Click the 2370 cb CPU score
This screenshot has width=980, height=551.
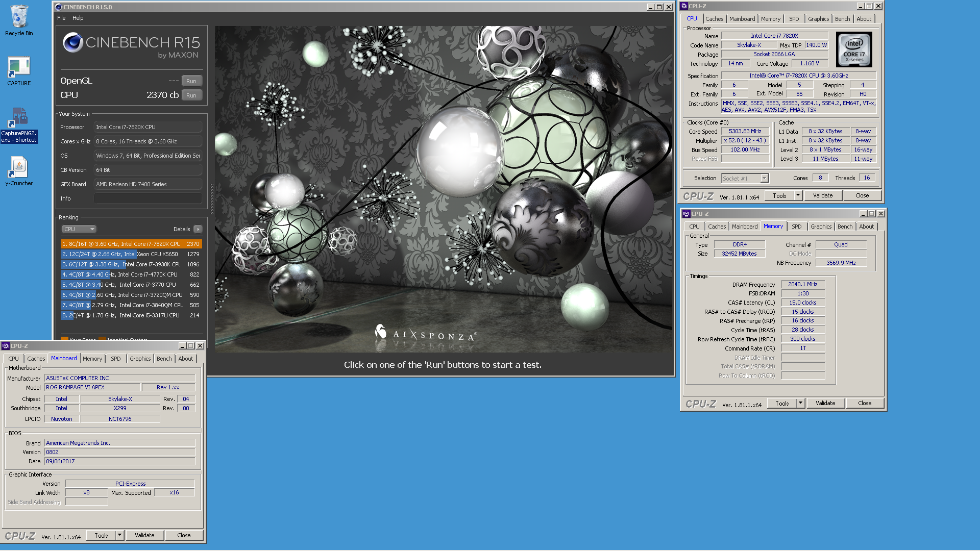[162, 95]
